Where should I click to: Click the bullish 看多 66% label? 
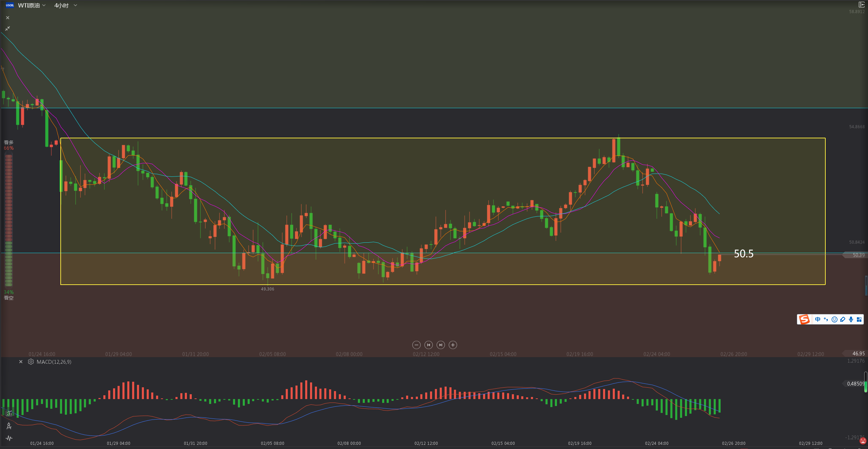pyautogui.click(x=9, y=145)
